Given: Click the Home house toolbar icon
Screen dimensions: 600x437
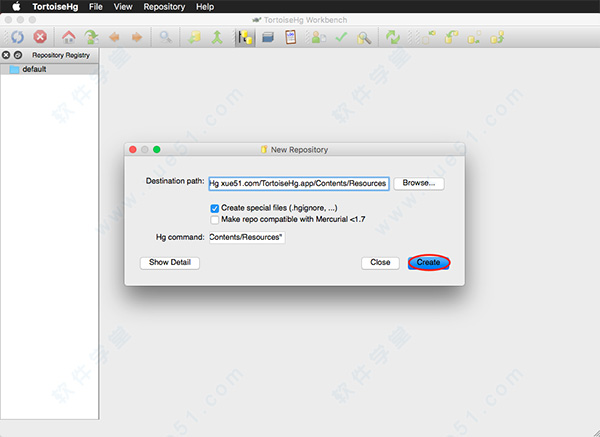Looking at the screenshot, I should tap(69, 37).
